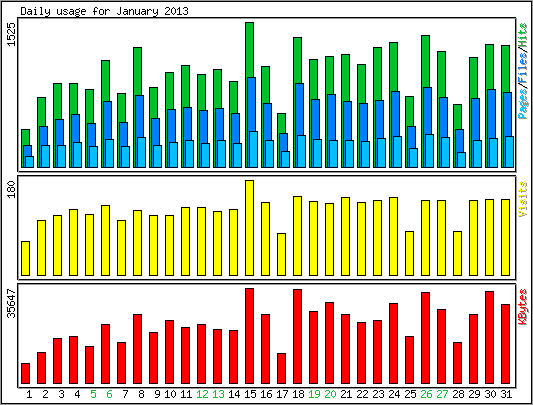Click the day 17 x-axis label

tap(282, 394)
